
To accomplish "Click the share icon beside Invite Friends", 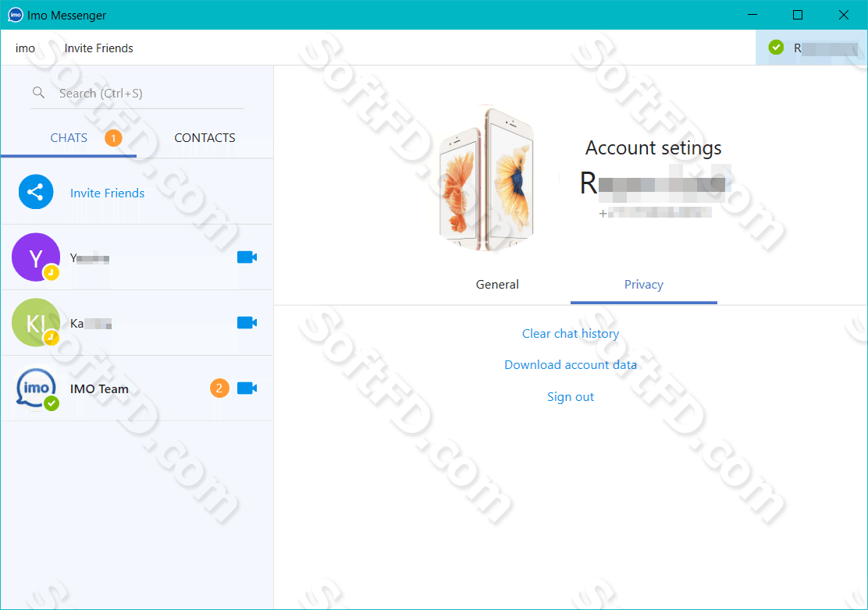I will click(36, 192).
